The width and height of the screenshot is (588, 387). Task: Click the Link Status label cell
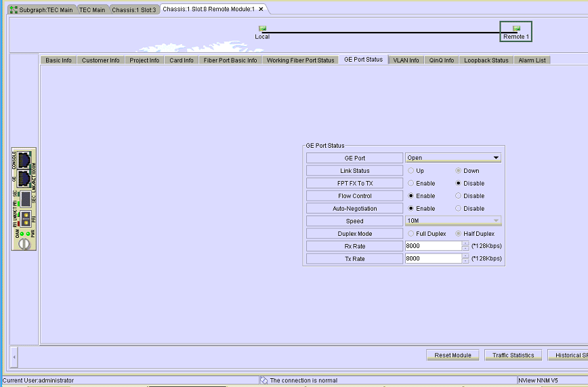pos(355,170)
